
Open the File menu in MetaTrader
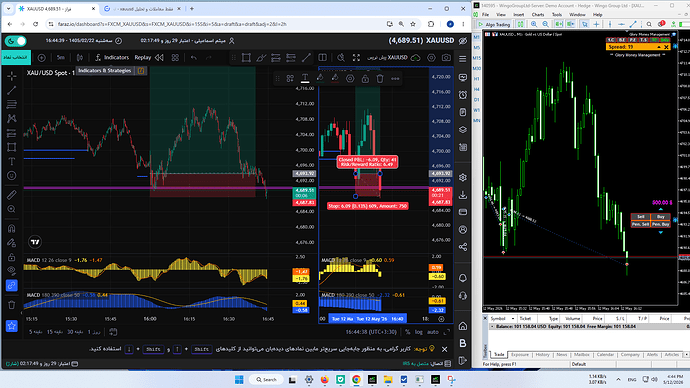485,15
